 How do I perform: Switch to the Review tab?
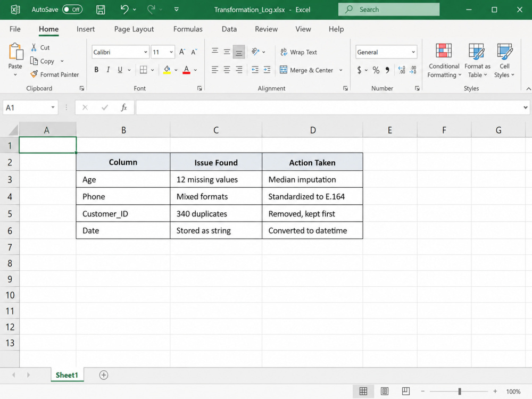[266, 29]
